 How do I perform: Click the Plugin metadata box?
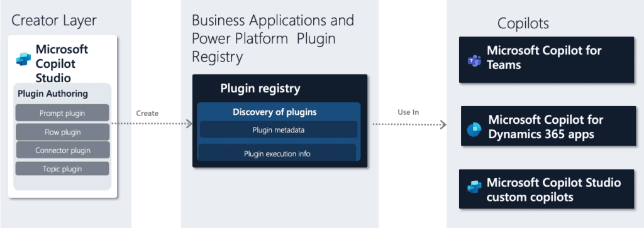279,129
